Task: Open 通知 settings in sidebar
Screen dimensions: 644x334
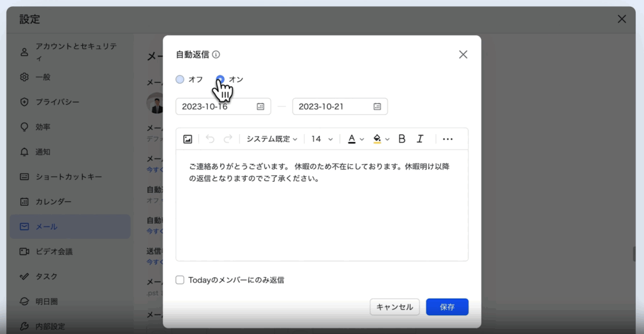Action: pyautogui.click(x=43, y=152)
